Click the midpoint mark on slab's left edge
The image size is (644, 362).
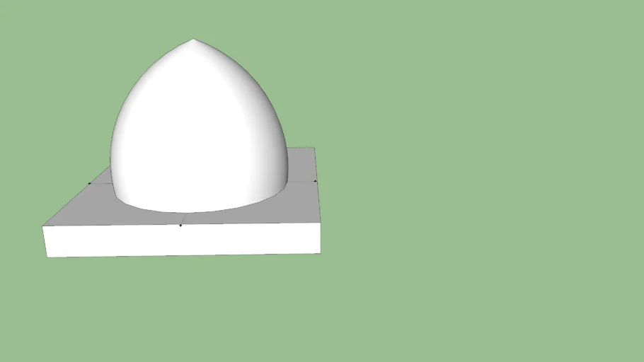click(89, 183)
